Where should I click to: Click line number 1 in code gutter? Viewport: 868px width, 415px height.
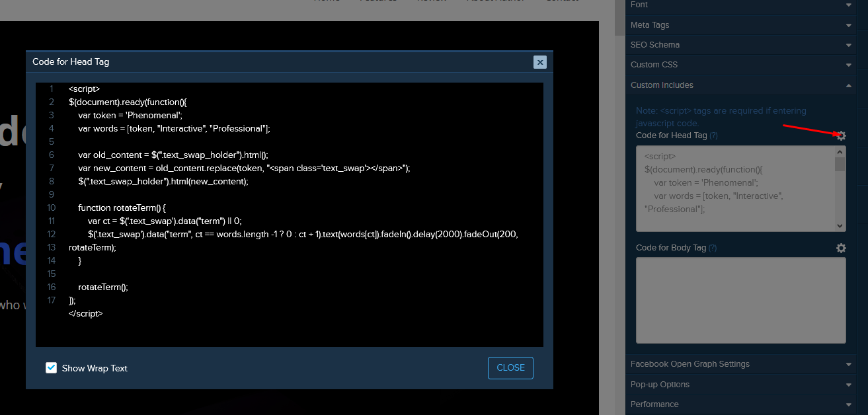coord(52,89)
